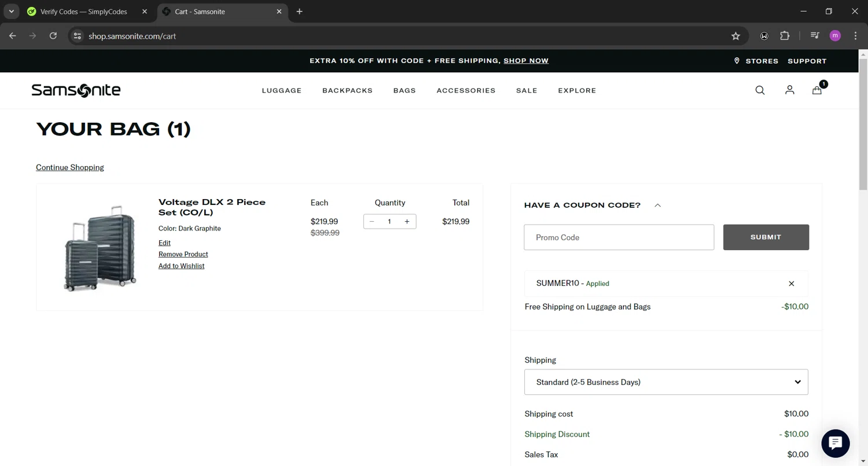Close the Verify Codes SimplyCodes tab
Image resolution: width=868 pixels, height=466 pixels.
tap(145, 12)
